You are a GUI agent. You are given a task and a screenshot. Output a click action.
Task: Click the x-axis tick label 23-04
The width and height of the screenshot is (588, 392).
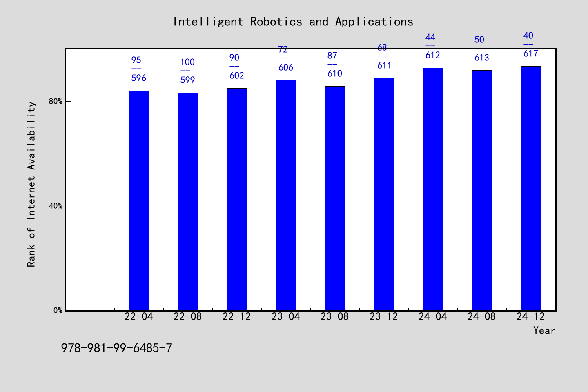coord(286,317)
